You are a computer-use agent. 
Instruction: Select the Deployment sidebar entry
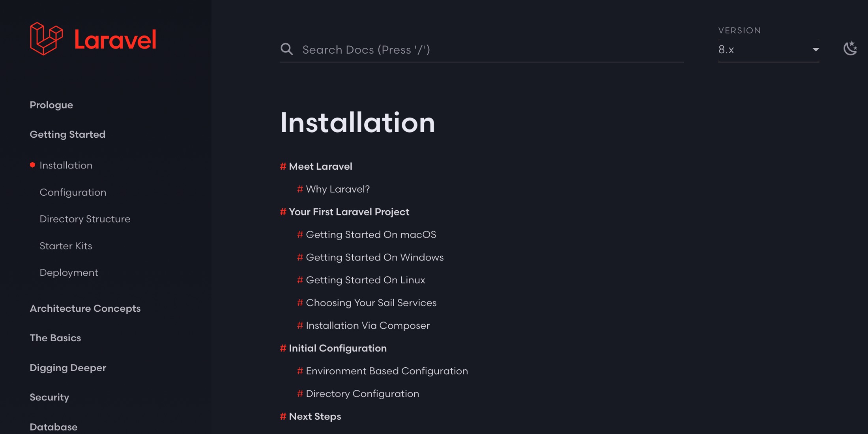coord(69,272)
